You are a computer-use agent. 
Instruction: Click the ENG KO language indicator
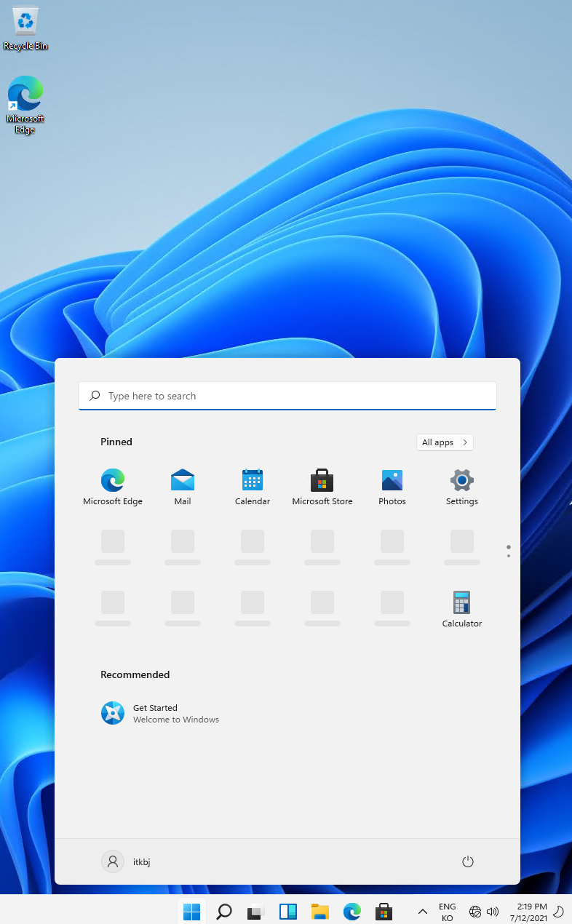(x=448, y=912)
